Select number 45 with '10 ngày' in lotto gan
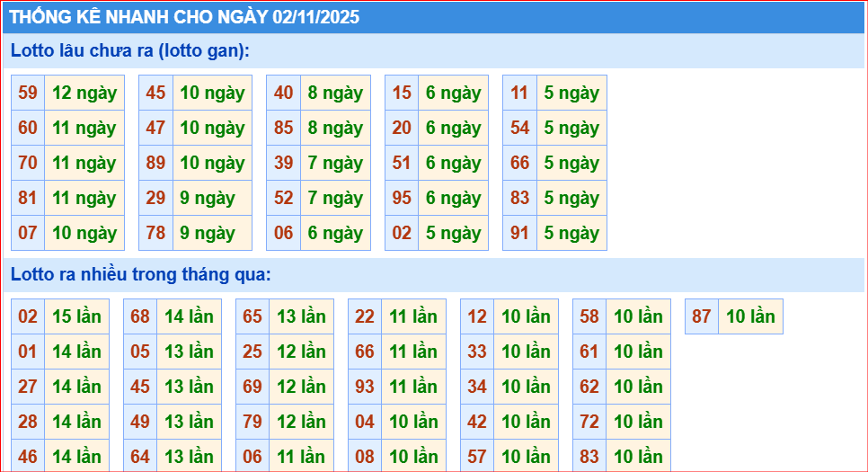The image size is (868, 472). point(155,93)
